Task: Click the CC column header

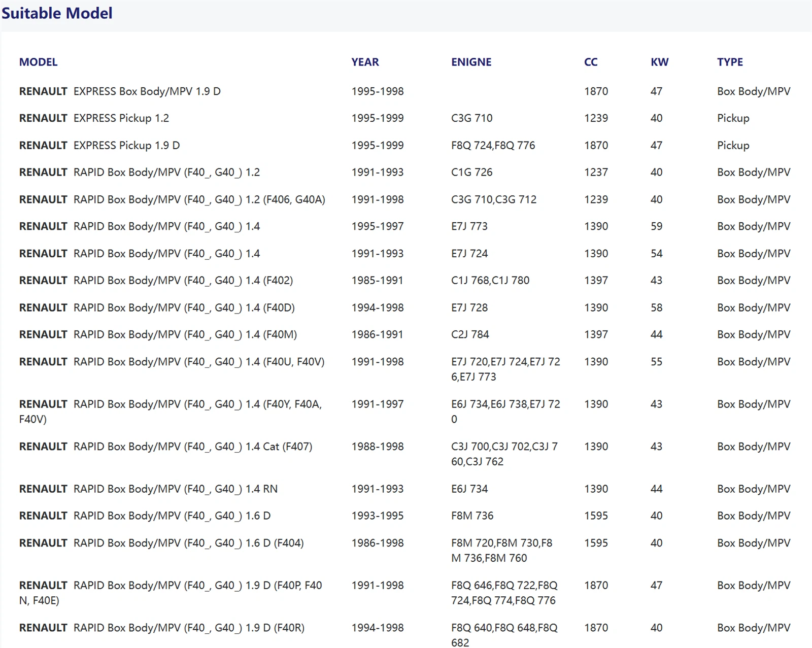Action: point(591,62)
